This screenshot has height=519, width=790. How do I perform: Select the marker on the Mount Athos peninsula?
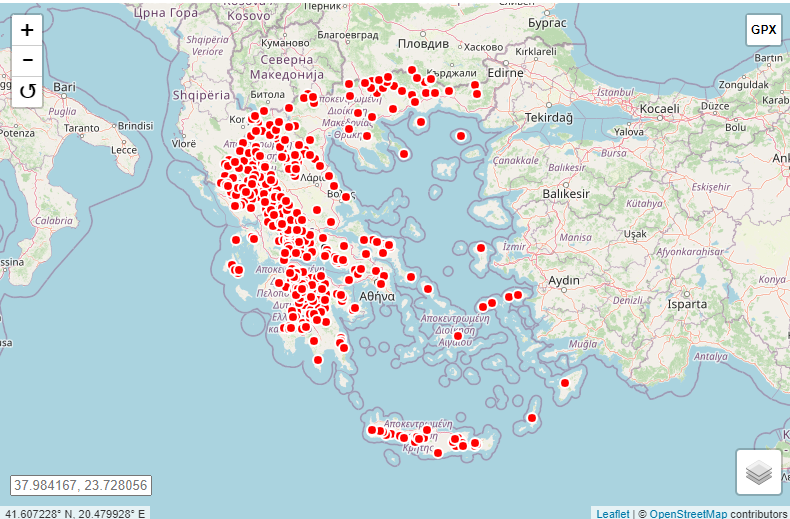click(x=404, y=154)
